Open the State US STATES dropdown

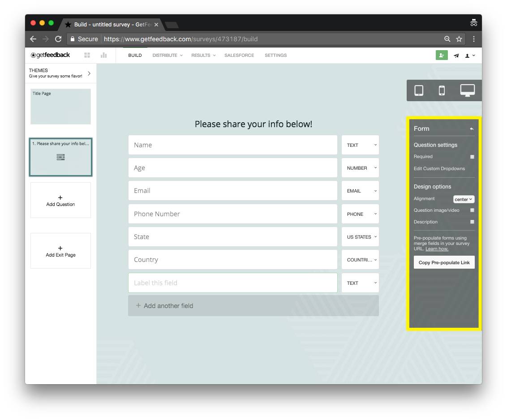(360, 236)
